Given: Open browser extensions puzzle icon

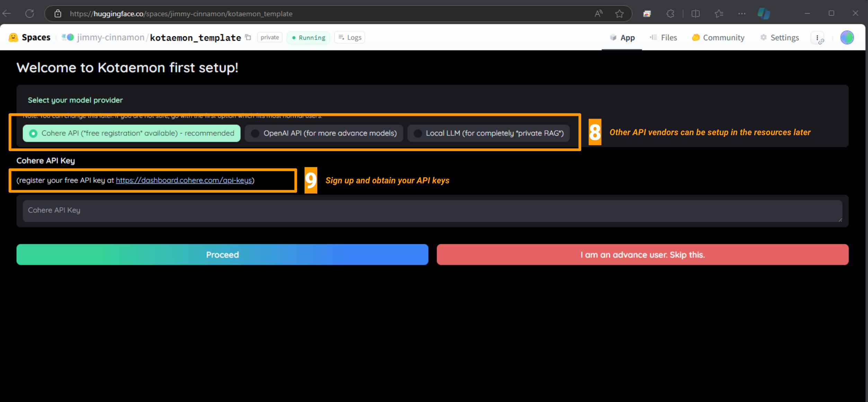Looking at the screenshot, I should click(x=670, y=14).
